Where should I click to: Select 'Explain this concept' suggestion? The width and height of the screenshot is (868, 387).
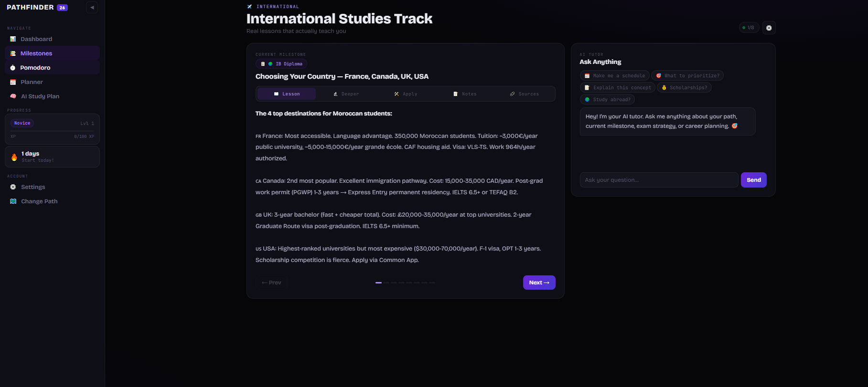pos(618,88)
